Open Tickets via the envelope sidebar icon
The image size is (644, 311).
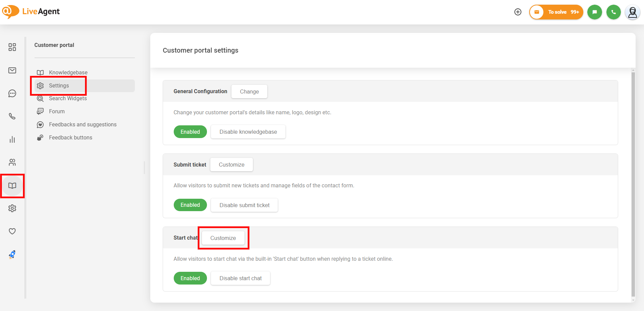[x=12, y=70]
